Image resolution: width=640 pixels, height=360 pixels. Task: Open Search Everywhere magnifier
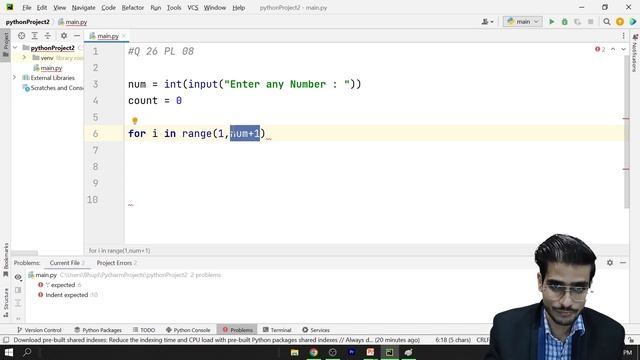coord(607,22)
